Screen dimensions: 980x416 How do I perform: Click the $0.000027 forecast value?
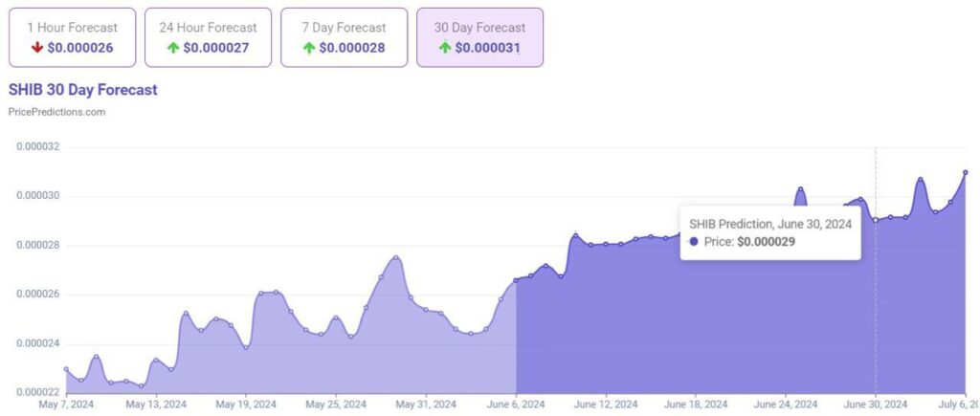tap(216, 48)
